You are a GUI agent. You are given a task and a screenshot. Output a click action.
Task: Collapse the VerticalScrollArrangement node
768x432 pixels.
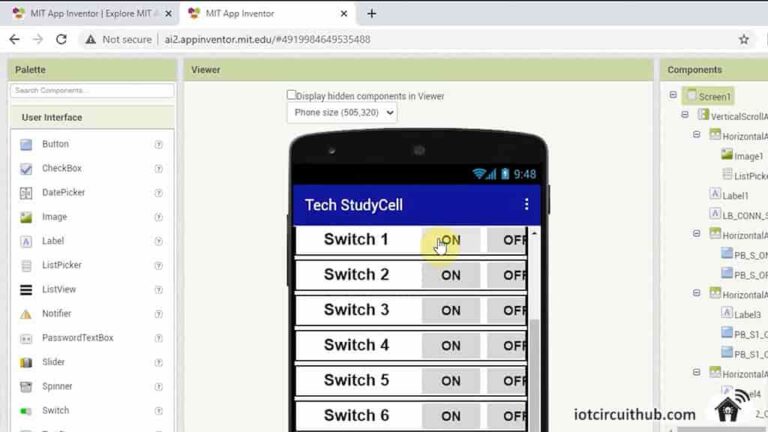pyautogui.click(x=685, y=115)
